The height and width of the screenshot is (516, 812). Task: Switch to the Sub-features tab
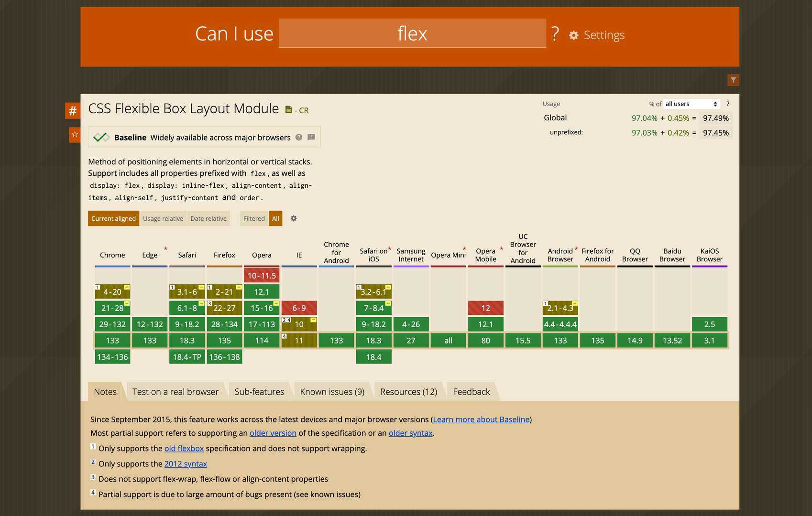259,392
